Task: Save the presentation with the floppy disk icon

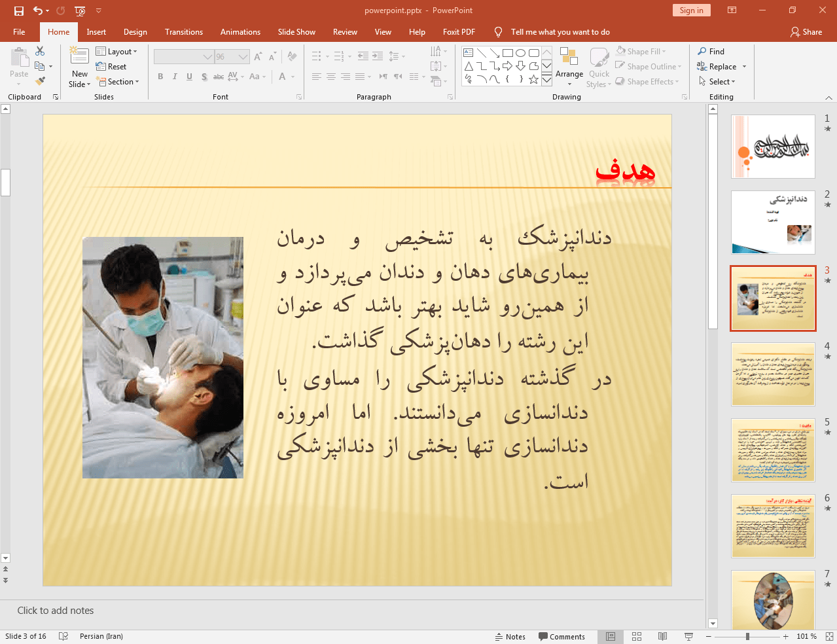Action: [18, 10]
